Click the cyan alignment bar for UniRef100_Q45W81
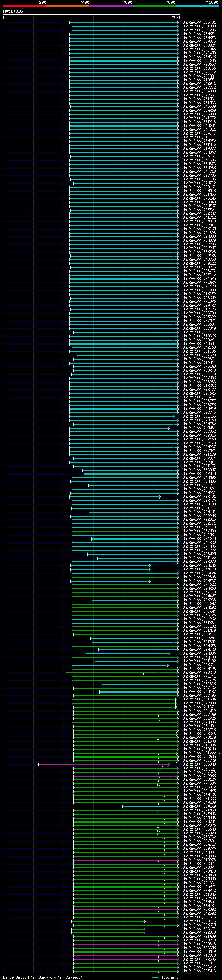This screenshot has height=980, width=222. click(x=120, y=428)
